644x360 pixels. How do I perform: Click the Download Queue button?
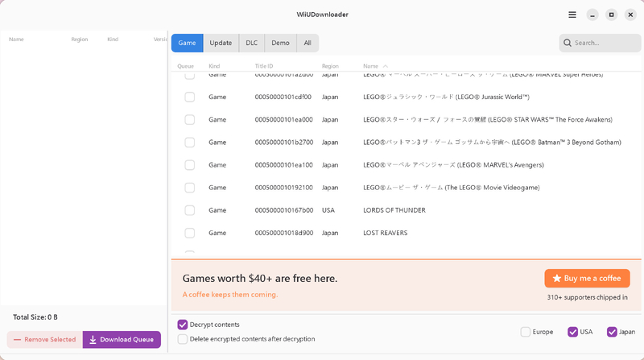tap(122, 339)
